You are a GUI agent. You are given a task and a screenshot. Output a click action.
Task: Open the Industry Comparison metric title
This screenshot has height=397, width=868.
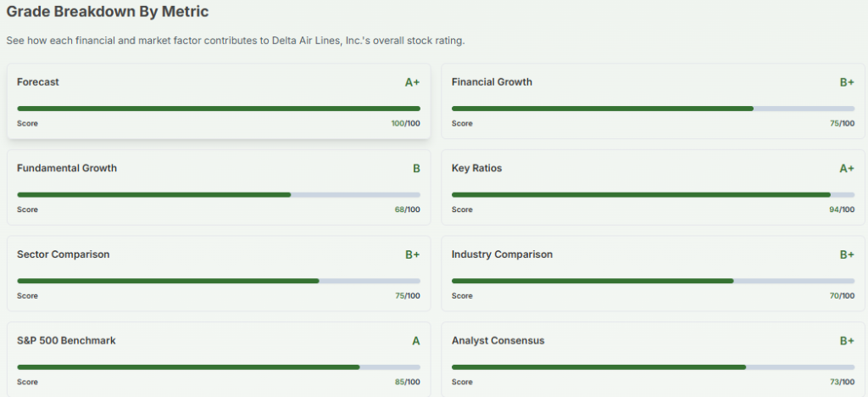502,254
